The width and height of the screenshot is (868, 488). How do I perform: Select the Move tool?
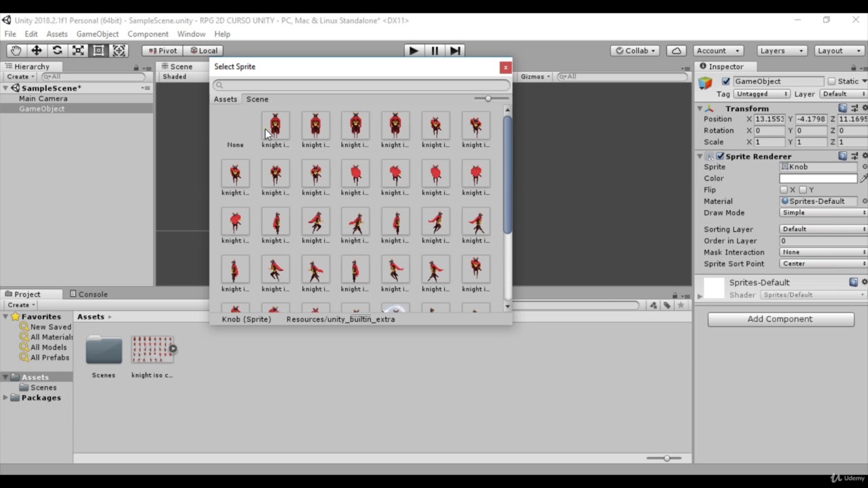[37, 51]
